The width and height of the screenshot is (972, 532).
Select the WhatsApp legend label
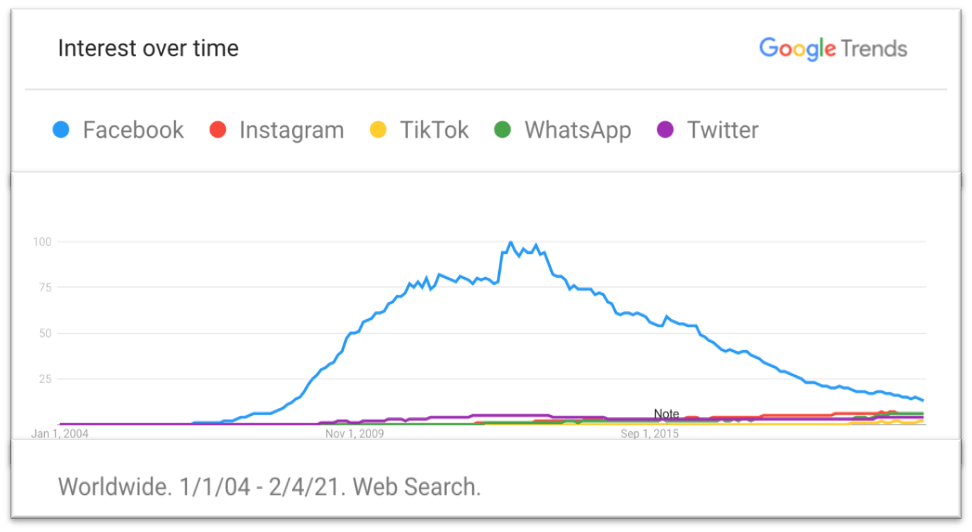pyautogui.click(x=577, y=130)
